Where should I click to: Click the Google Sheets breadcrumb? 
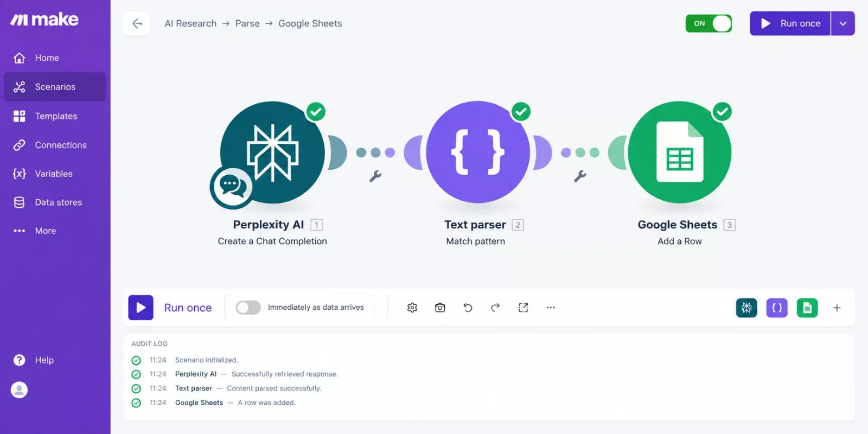click(310, 23)
